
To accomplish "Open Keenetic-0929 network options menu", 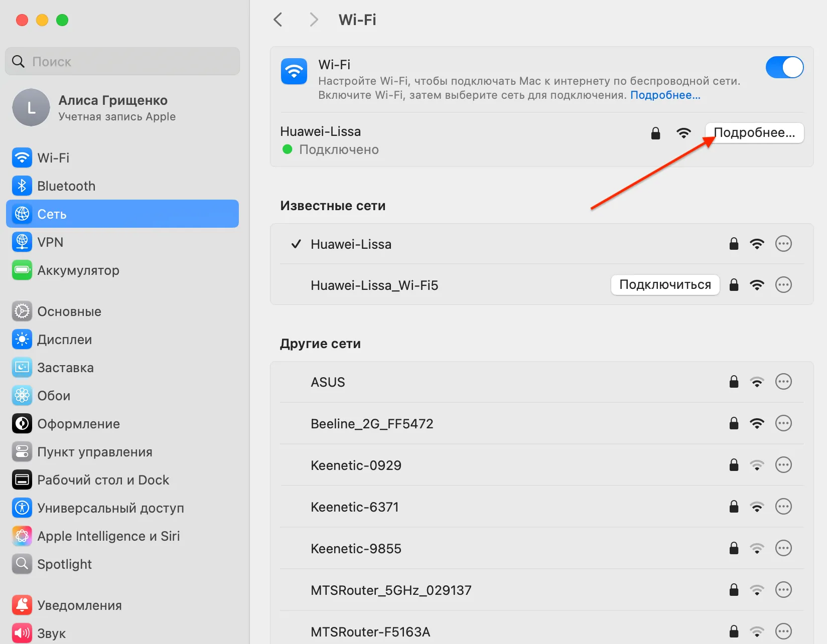I will pyautogui.click(x=783, y=465).
